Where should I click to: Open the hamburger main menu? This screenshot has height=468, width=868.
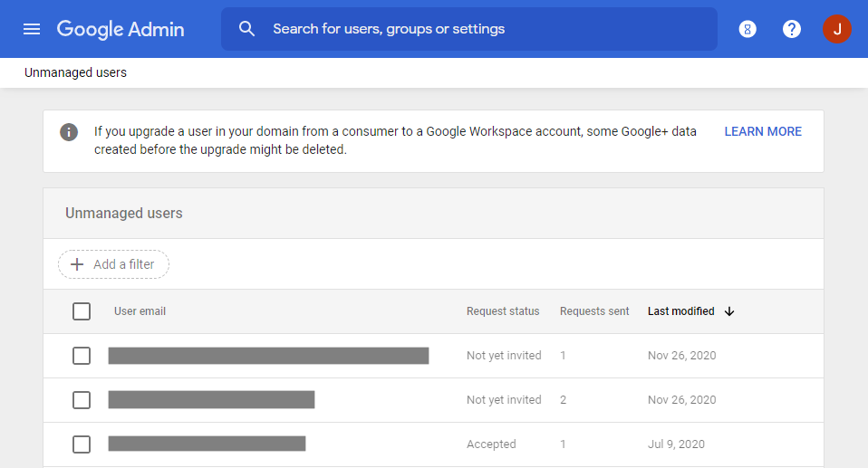pyautogui.click(x=32, y=29)
